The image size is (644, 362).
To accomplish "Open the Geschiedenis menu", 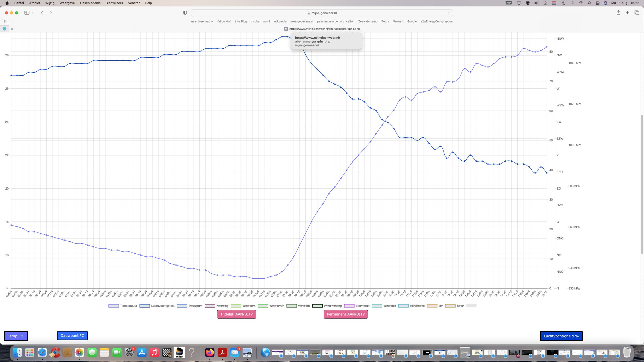I will pos(90,3).
